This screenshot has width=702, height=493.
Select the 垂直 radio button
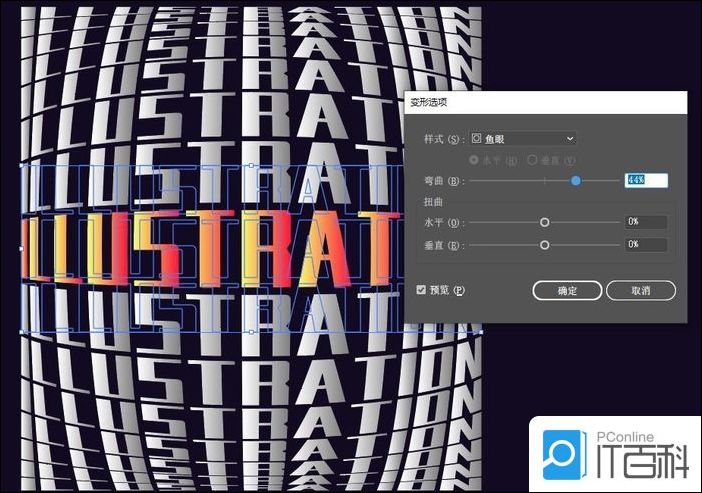531,160
